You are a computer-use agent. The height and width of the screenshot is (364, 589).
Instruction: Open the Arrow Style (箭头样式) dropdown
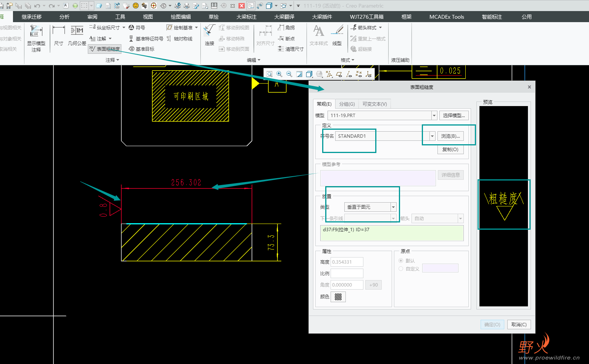[x=380, y=27]
